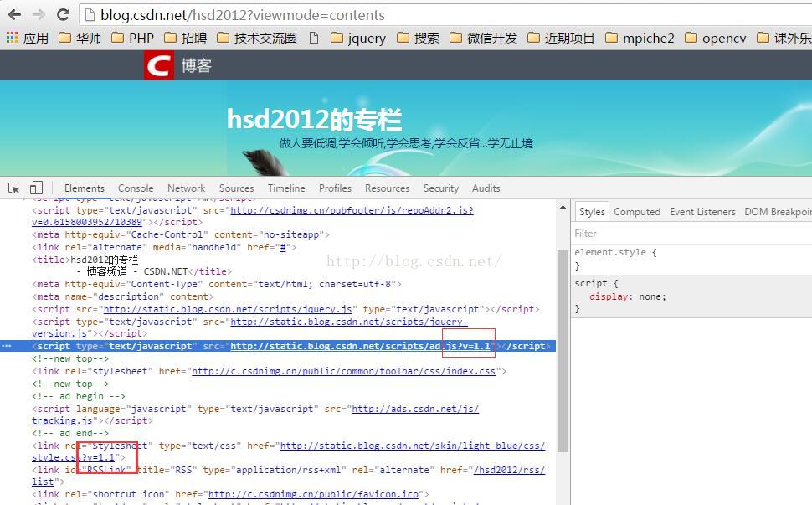The image size is (812, 505).
Task: Select the Computed sidebar tab
Action: pyautogui.click(x=637, y=212)
